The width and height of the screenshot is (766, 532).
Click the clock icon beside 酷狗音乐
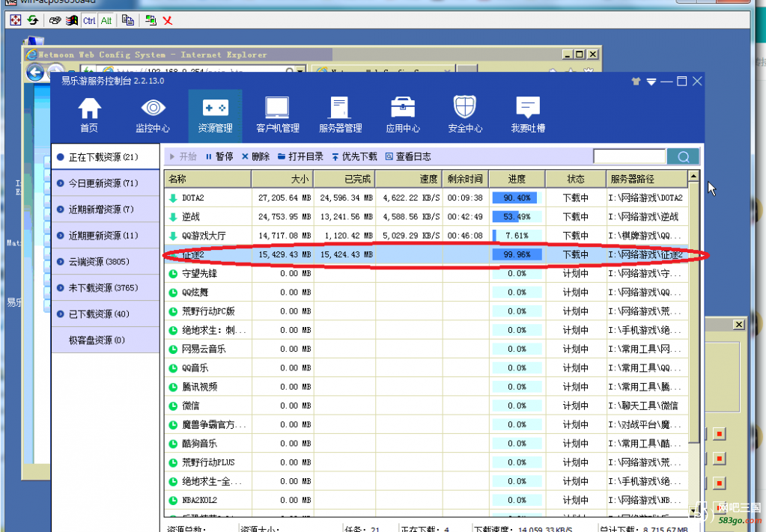click(x=173, y=444)
